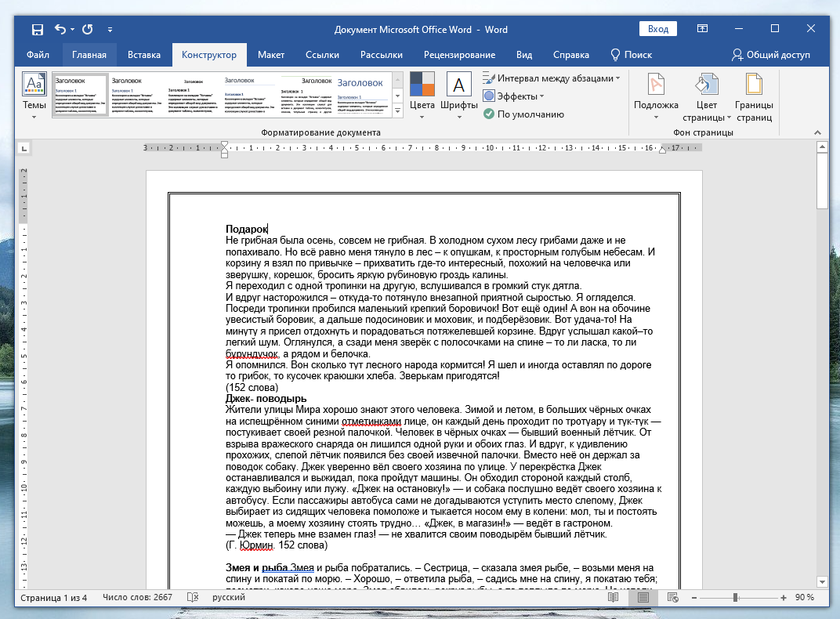Click the misspelled word отметинками
Image resolution: width=840 pixels, height=619 pixels.
371,422
